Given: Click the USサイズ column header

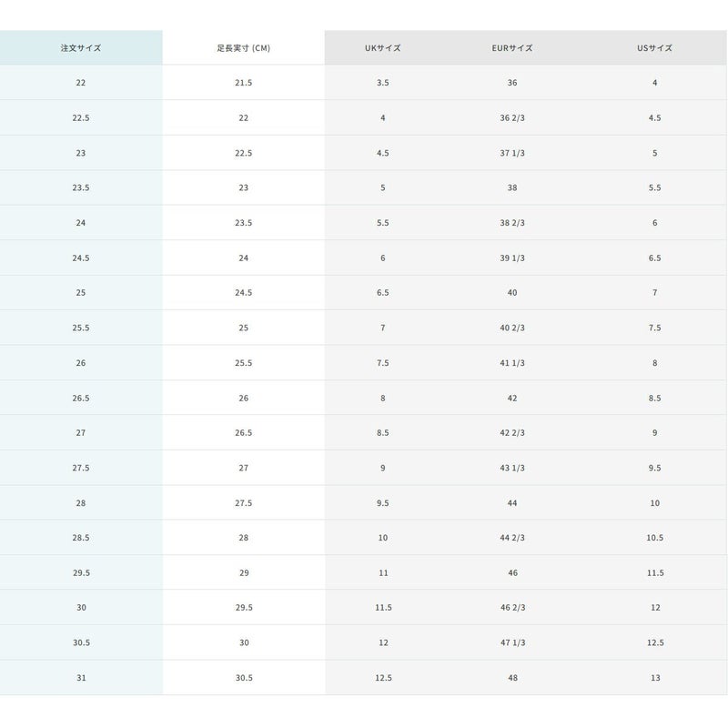Looking at the screenshot, I should [x=654, y=48].
